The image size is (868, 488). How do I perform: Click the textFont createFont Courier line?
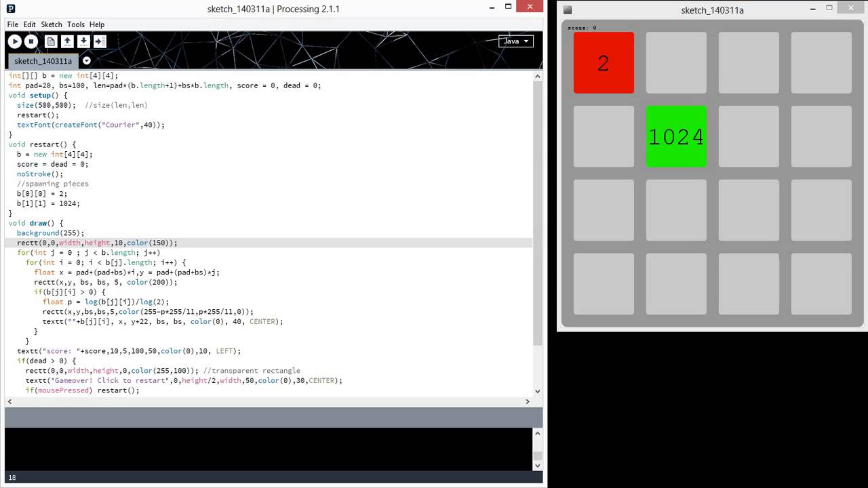(x=91, y=125)
